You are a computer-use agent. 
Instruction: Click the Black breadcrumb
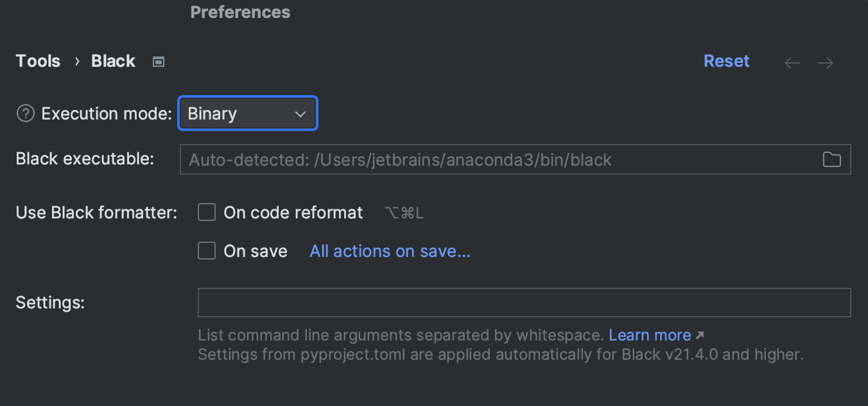point(113,61)
